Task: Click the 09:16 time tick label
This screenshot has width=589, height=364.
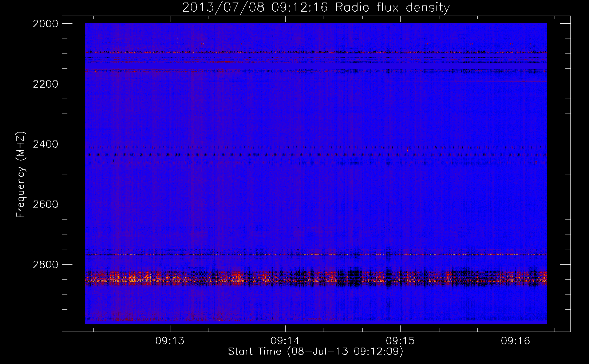Action: pyautogui.click(x=515, y=341)
